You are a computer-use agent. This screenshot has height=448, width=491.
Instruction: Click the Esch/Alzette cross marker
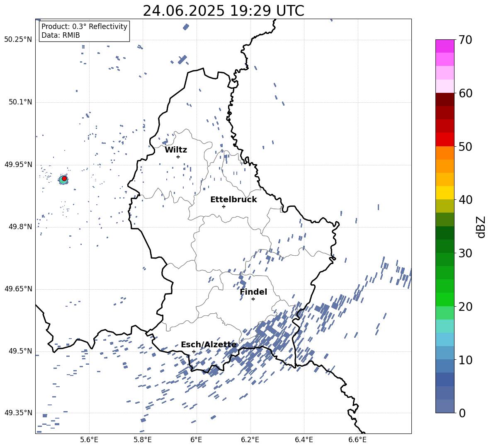coord(194,351)
